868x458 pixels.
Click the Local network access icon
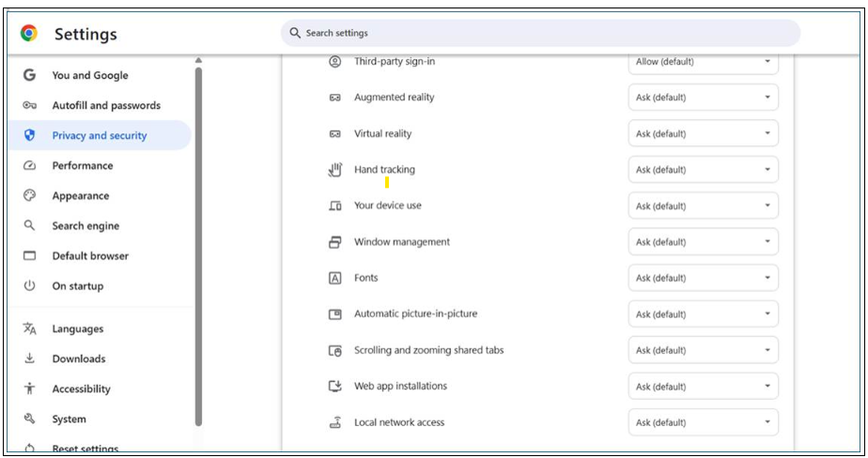coord(334,422)
